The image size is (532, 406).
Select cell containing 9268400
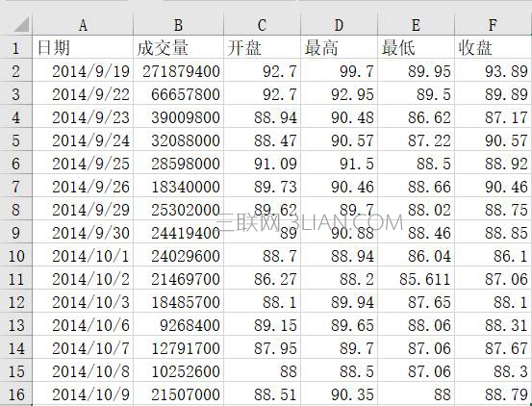pos(179,324)
